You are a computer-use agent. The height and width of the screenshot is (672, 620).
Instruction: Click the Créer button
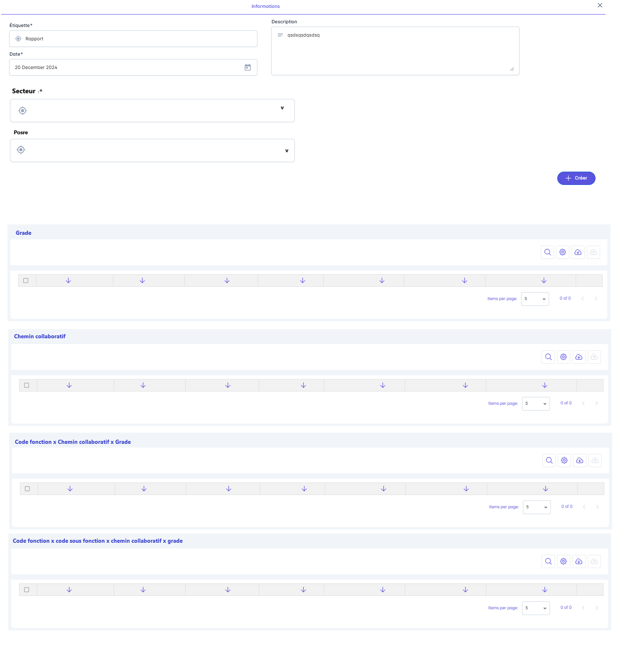(576, 178)
